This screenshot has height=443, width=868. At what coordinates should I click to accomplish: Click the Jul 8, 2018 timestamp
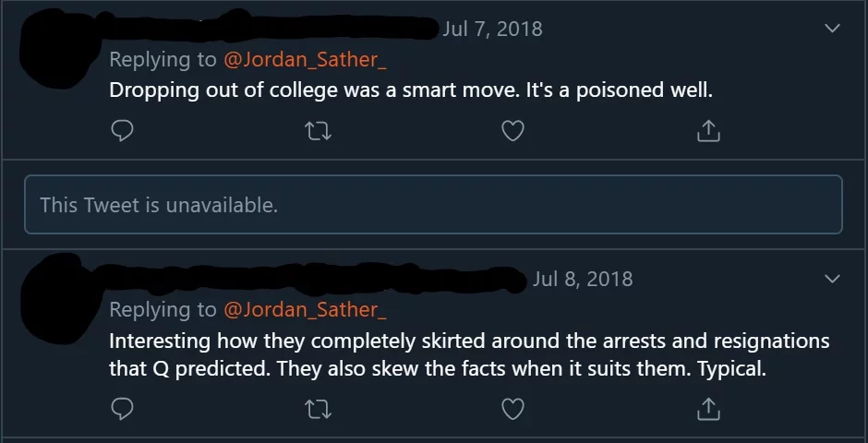pyautogui.click(x=583, y=278)
